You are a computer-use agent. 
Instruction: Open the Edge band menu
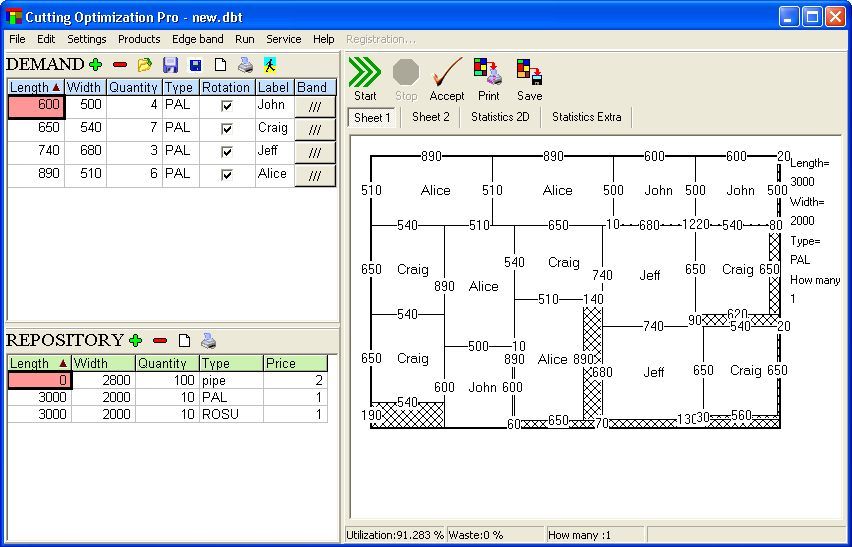pos(197,39)
